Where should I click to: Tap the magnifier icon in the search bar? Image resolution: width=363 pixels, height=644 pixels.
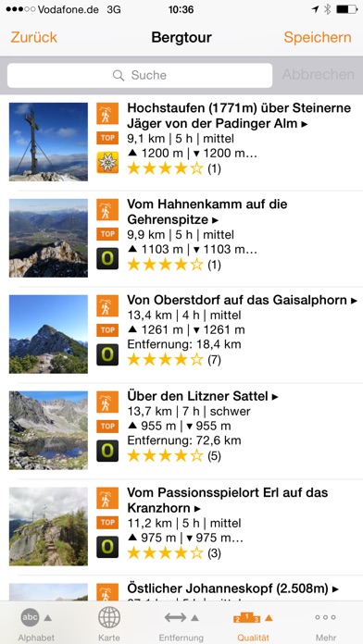coord(119,75)
